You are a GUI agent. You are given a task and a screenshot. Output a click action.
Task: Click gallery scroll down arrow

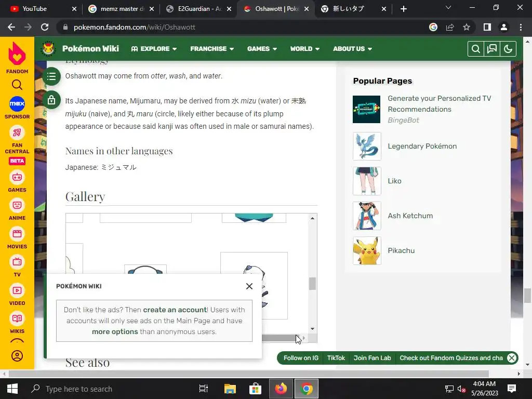coord(312,329)
